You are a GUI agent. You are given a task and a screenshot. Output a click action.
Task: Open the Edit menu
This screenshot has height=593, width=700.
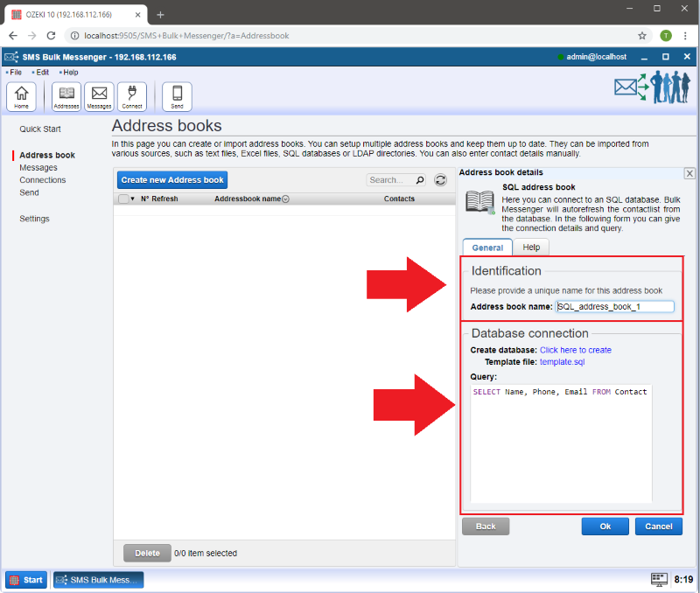coord(41,73)
